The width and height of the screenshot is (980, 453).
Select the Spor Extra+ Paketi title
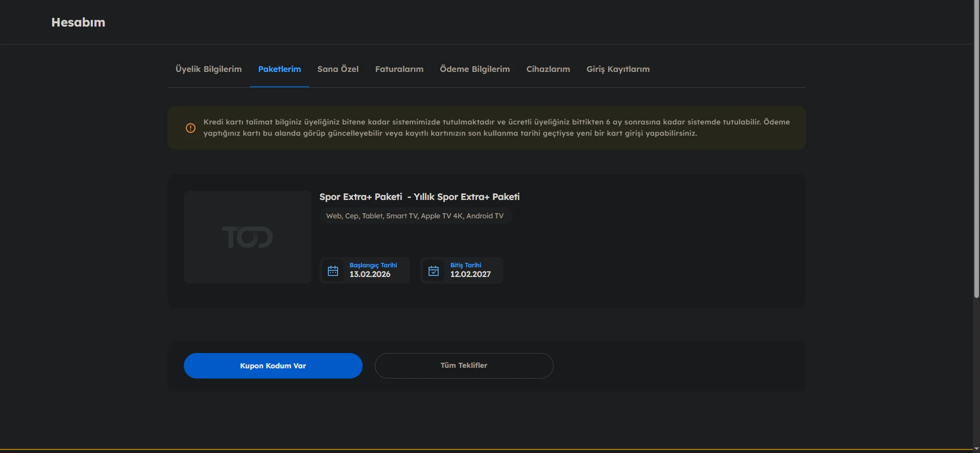[420, 197]
